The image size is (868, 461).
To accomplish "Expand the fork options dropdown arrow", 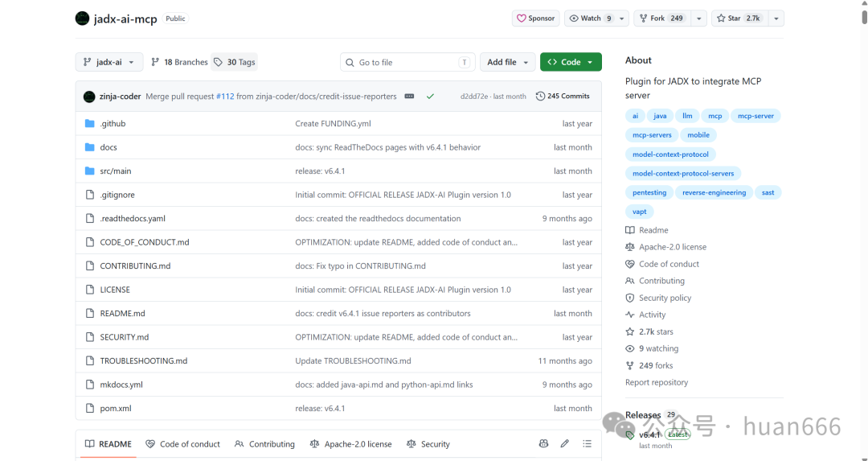I will coord(698,19).
